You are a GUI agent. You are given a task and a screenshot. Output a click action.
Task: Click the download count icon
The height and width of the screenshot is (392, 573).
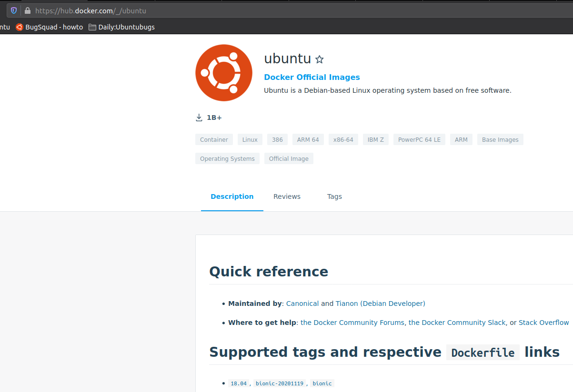(x=199, y=118)
